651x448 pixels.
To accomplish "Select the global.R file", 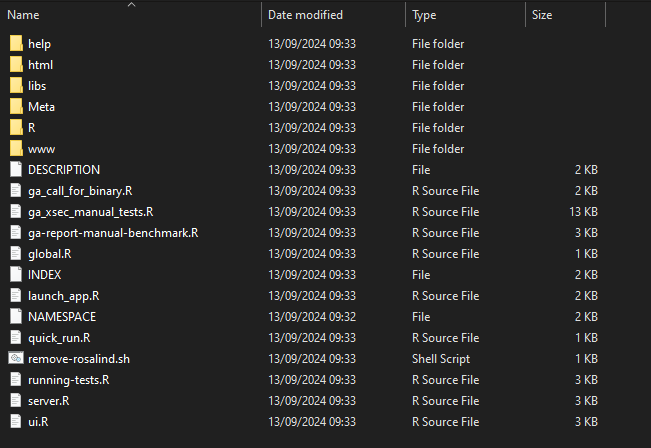I will tap(49, 254).
